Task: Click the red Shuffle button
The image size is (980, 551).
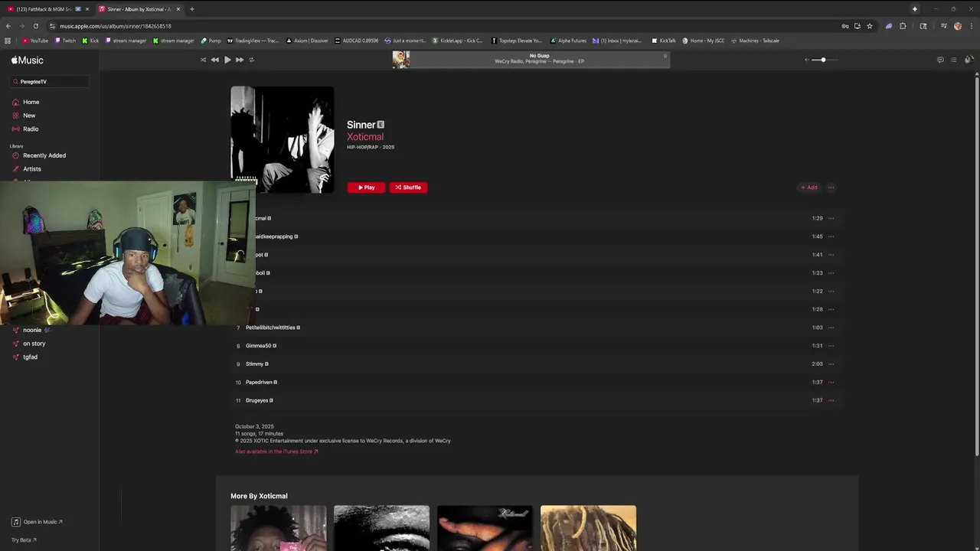Action: click(x=408, y=187)
